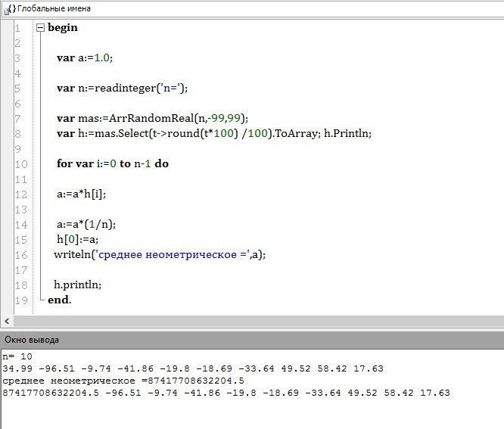Click the mas.Select(t->round(t*100) expression
This screenshot has width=504, height=429.
[166, 133]
